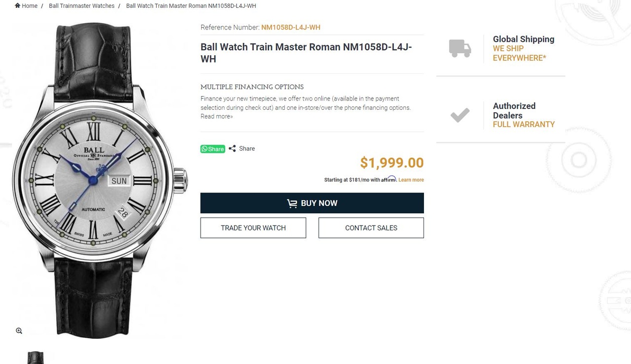Expand the financing text via Read more

tap(216, 116)
